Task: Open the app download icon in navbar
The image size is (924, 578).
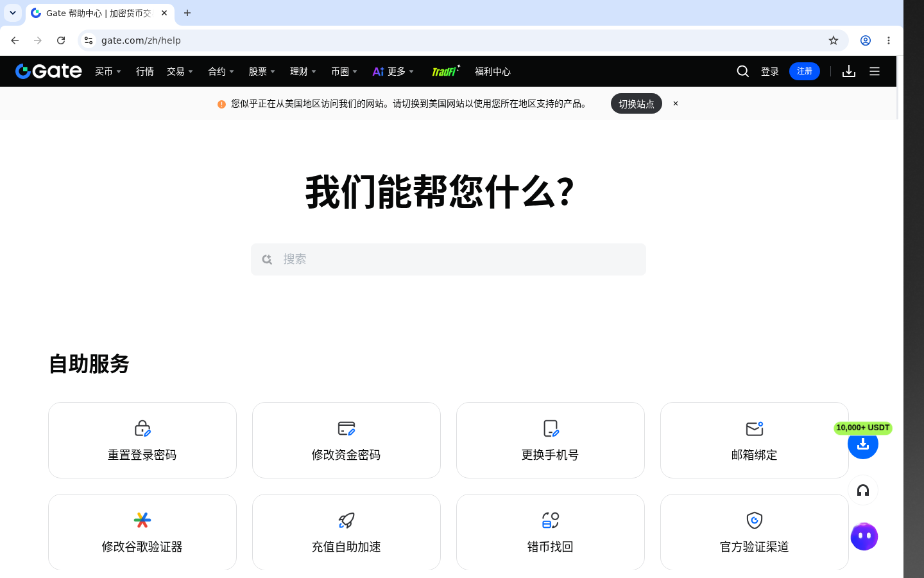Action: pyautogui.click(x=849, y=71)
